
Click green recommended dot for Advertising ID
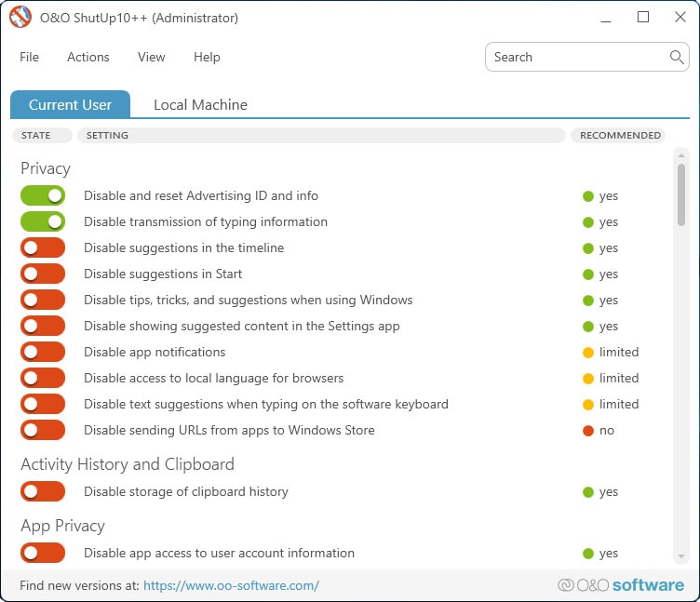[588, 196]
